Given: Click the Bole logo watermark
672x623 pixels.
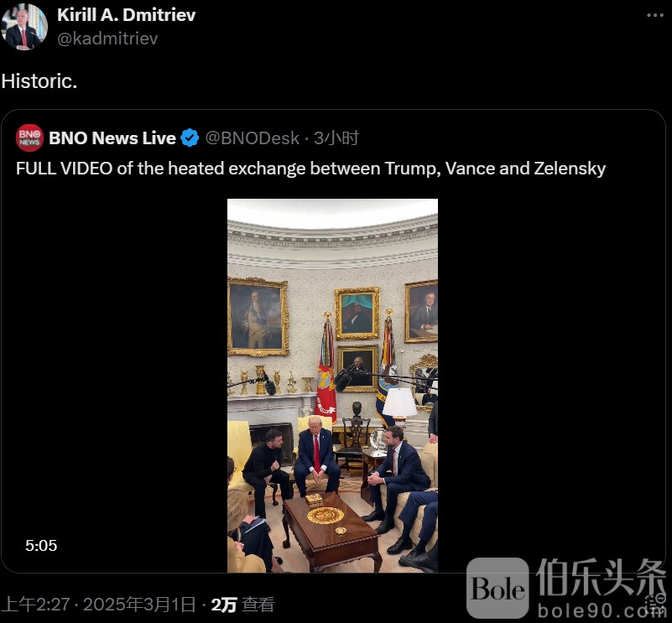Looking at the screenshot, I should click(x=497, y=588).
